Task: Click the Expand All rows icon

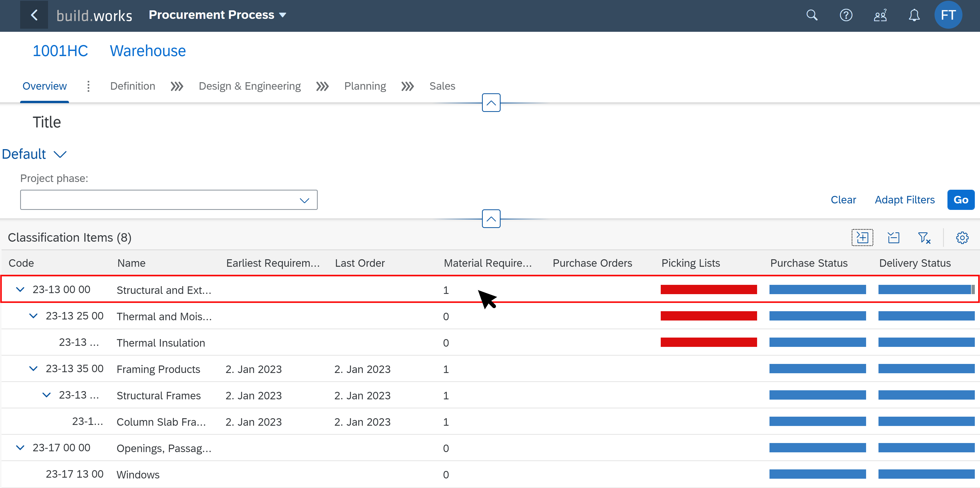Action: coord(862,238)
